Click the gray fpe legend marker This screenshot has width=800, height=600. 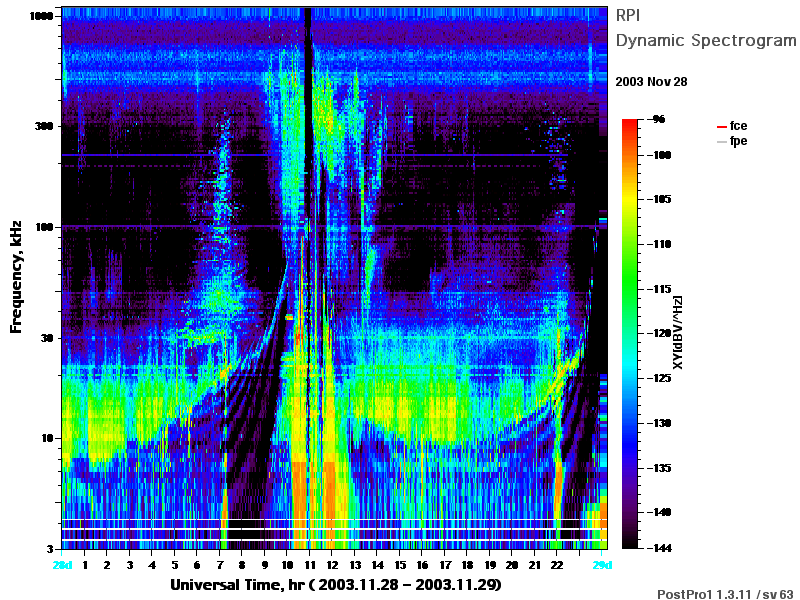tap(721, 142)
